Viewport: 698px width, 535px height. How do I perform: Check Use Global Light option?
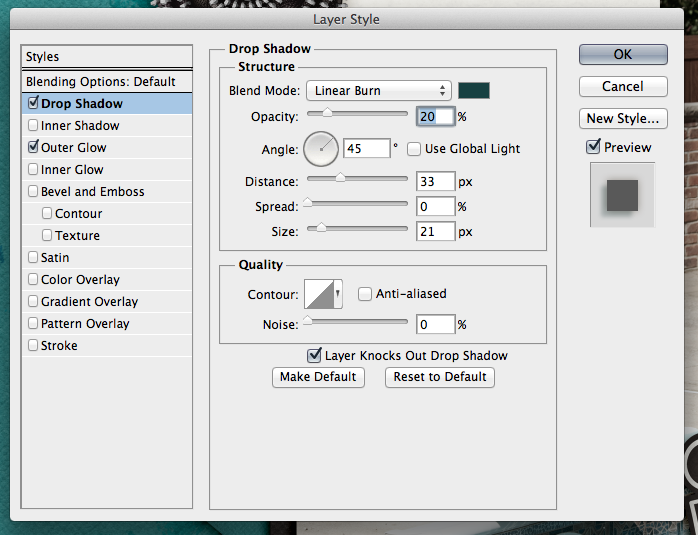coord(414,149)
